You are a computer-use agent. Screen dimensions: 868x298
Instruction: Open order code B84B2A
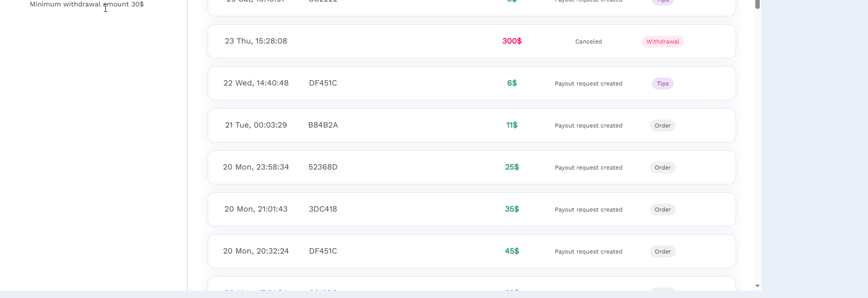tap(323, 125)
